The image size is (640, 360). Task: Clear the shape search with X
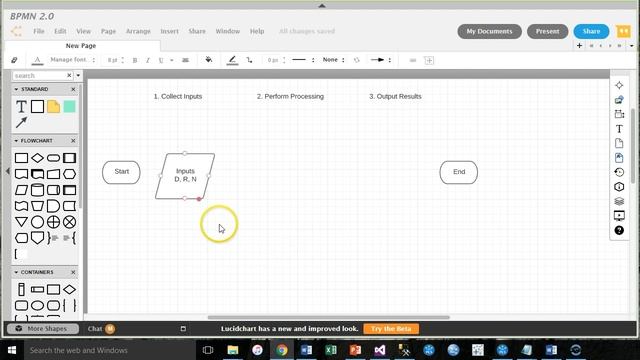click(x=69, y=76)
